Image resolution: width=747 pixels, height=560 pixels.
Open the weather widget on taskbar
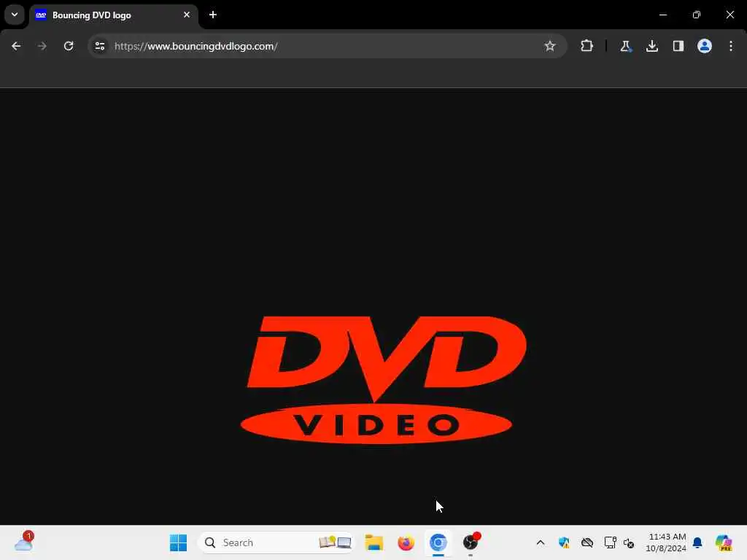[24, 542]
